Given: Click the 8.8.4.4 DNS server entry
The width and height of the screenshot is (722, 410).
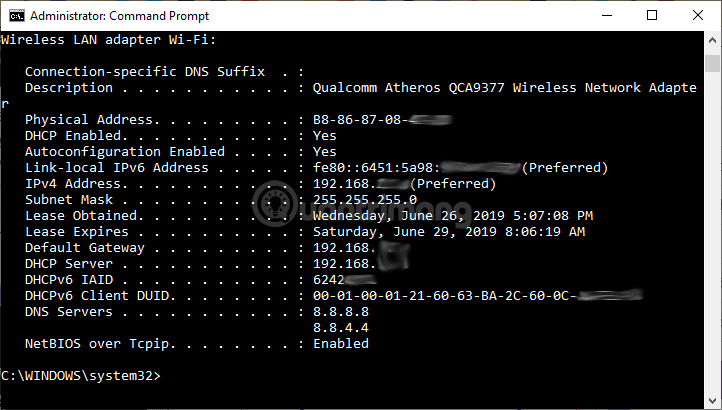Looking at the screenshot, I should click(340, 328).
